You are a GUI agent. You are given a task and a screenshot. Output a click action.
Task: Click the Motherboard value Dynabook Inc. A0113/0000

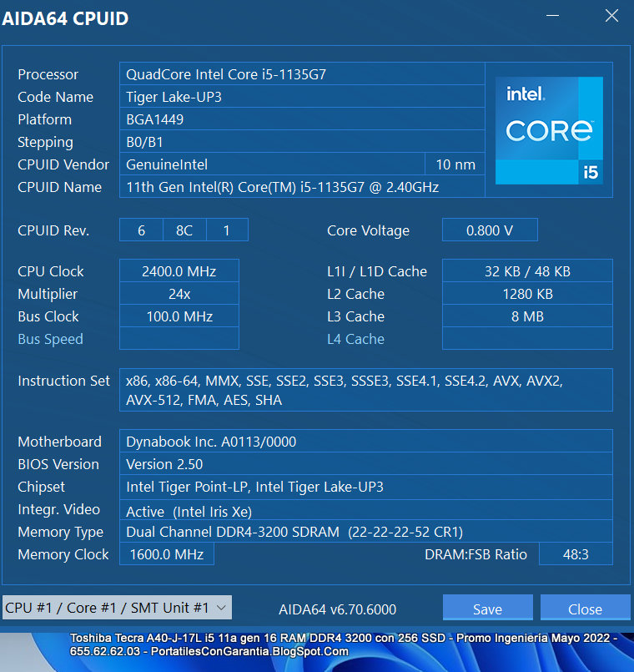click(366, 442)
